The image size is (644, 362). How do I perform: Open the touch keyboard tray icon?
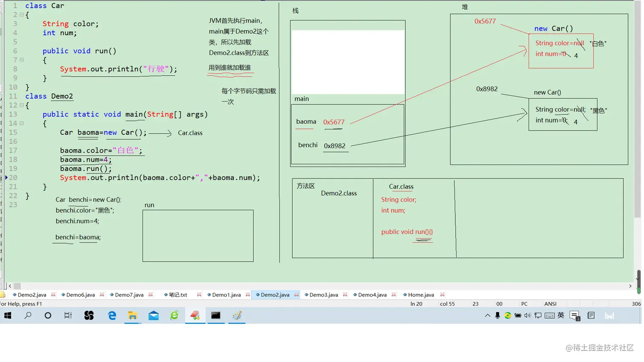[x=549, y=316]
